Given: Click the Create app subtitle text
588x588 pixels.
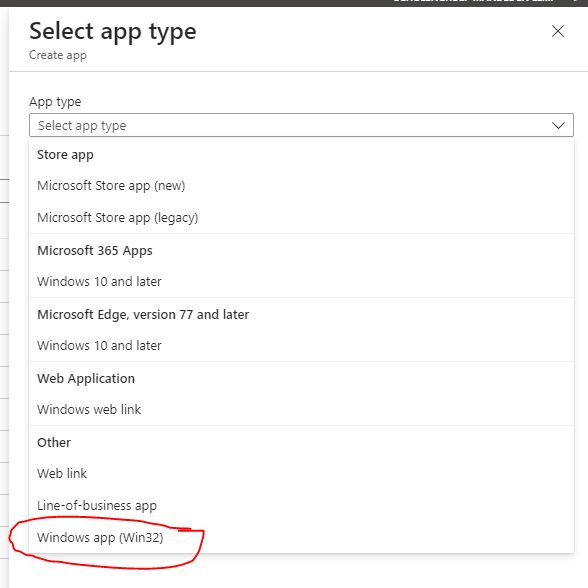Looking at the screenshot, I should (x=58, y=55).
